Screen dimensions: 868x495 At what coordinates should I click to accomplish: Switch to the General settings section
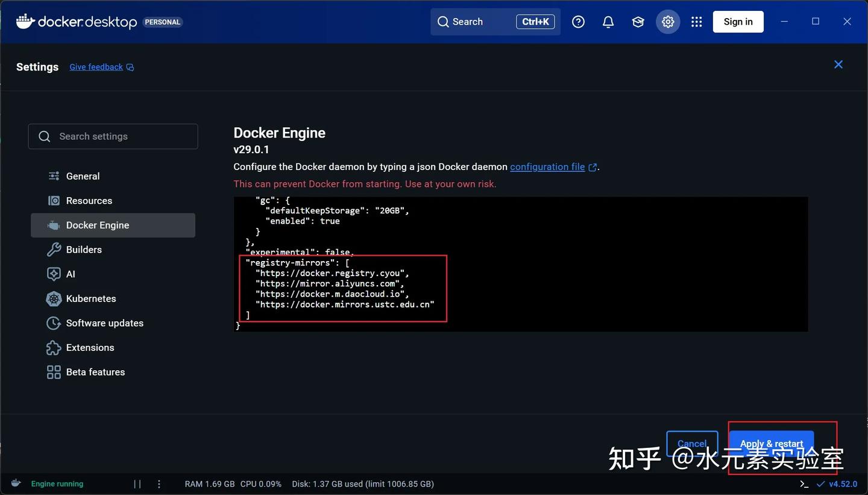[81, 175]
